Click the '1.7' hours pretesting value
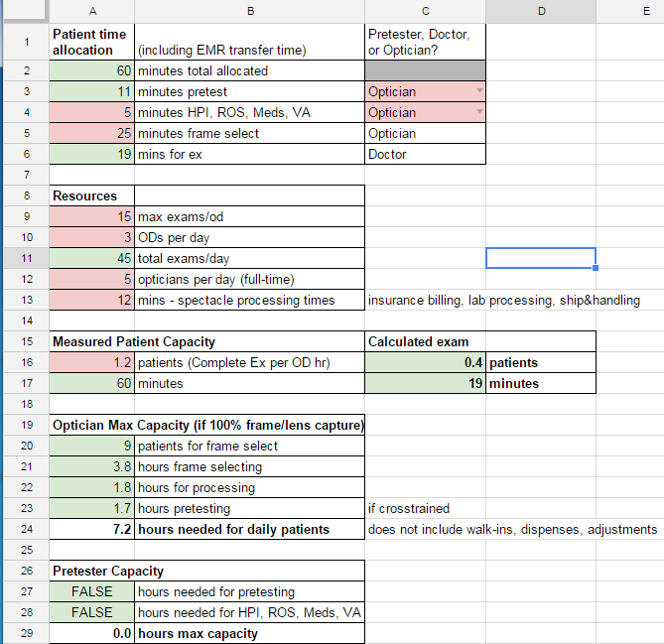Viewport: 664px width, 644px height. (92, 508)
